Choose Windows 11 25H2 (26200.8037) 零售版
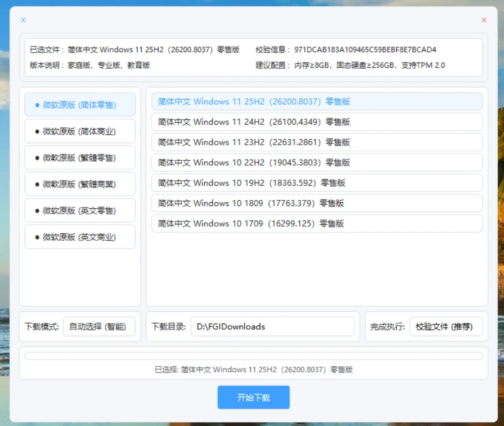The height and width of the screenshot is (426, 504). pos(317,102)
